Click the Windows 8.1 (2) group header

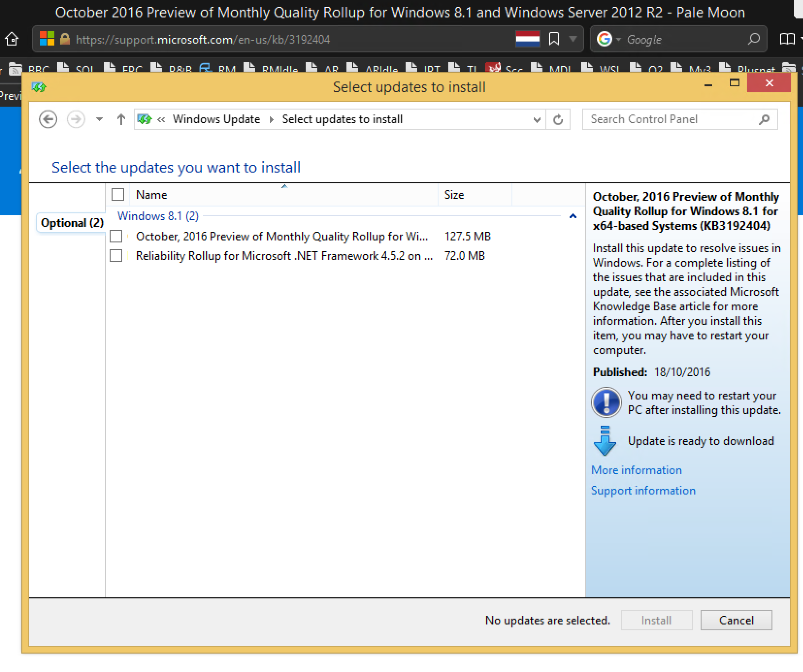[158, 216]
